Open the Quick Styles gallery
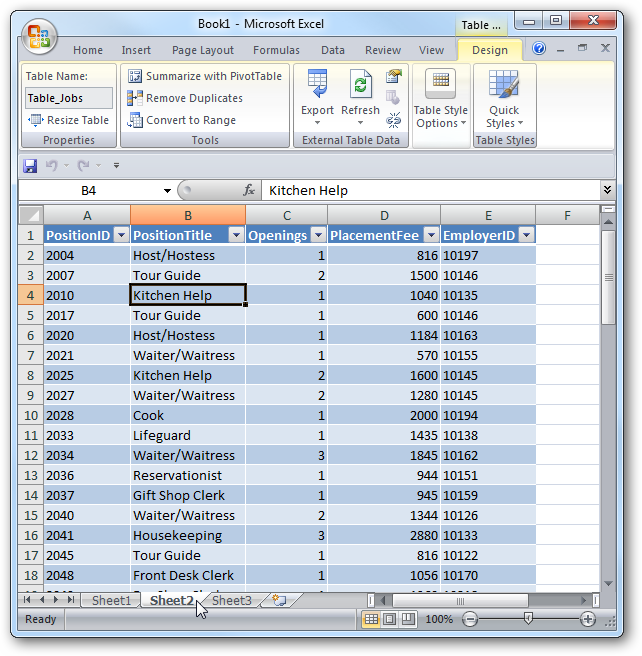The height and width of the screenshot is (656, 642). click(x=504, y=100)
